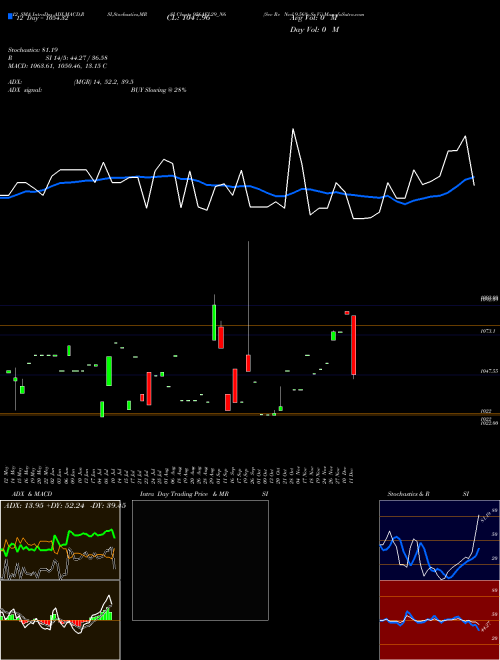
Task: Click the CL: 1047.96 closing price text
Action: (x=189, y=19)
